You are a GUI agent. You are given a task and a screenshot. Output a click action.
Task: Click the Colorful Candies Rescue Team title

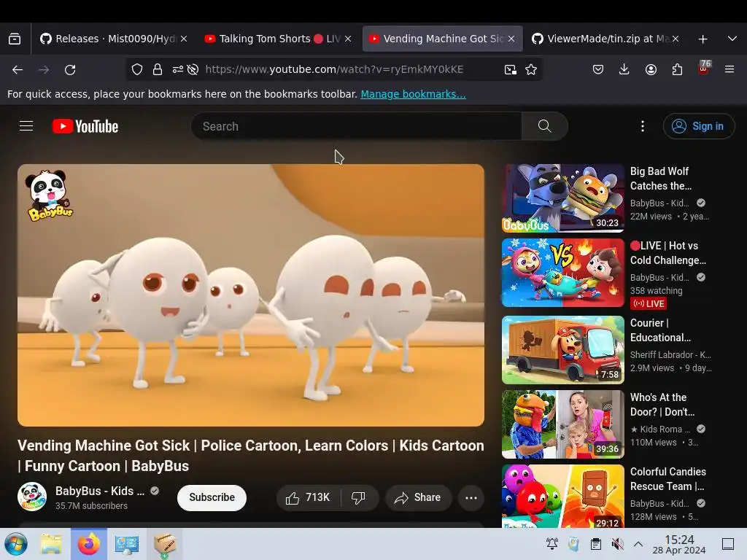[668, 478]
